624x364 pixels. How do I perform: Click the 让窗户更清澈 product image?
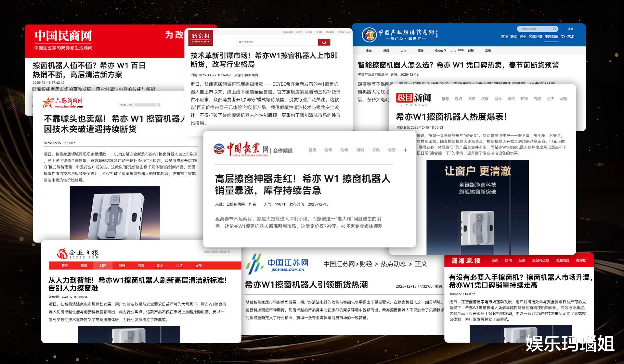tap(477, 207)
